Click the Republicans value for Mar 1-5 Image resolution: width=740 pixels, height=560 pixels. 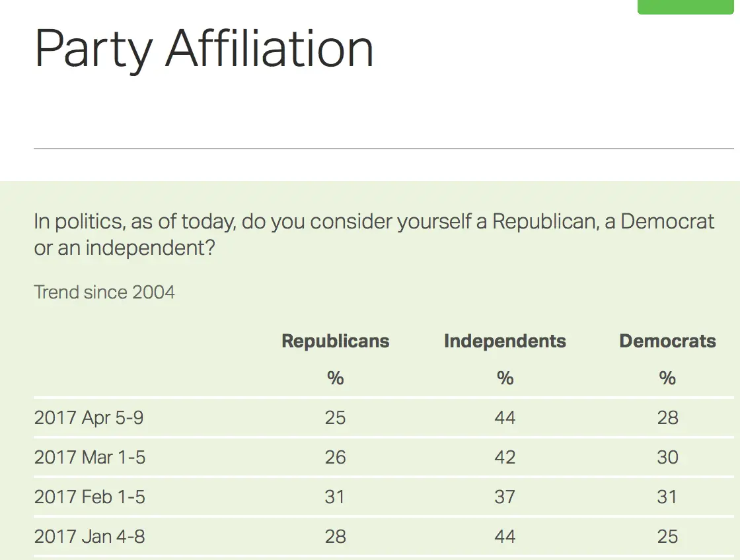click(336, 458)
